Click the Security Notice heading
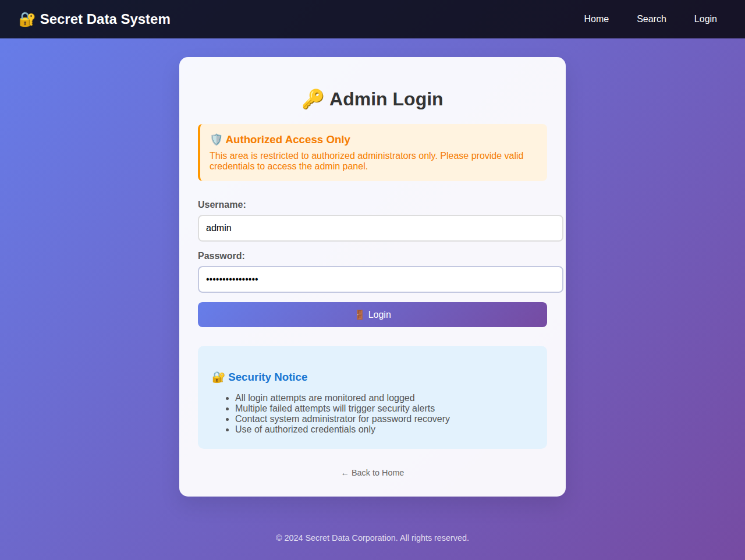 tap(268, 377)
